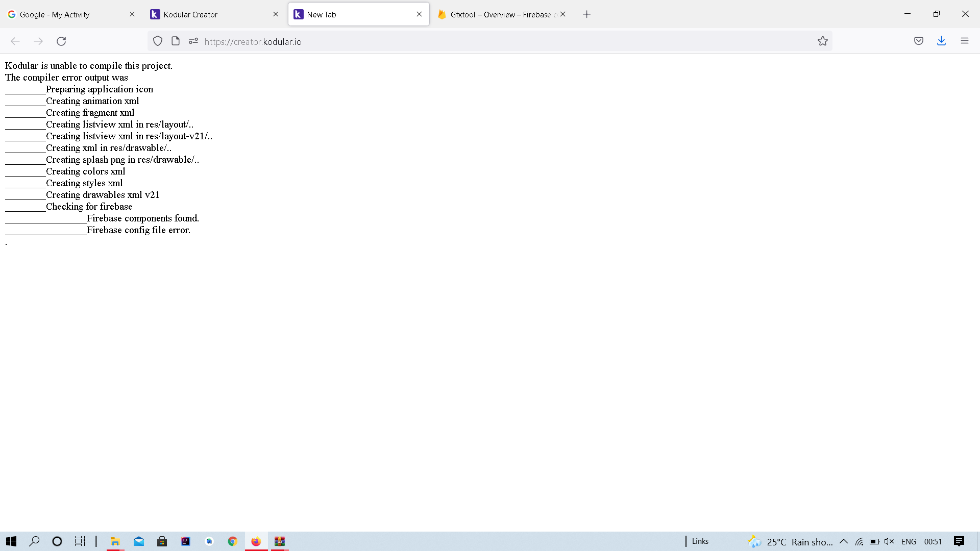Open IntelliJ IDEA from the taskbar
This screenshot has width=980, height=551.
coord(186,541)
